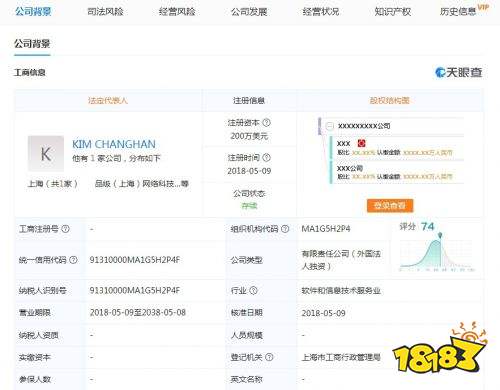Image resolution: width=500 pixels, height=390 pixels.
Task: Open KIM CHANGHAN profile link
Action: tap(114, 144)
